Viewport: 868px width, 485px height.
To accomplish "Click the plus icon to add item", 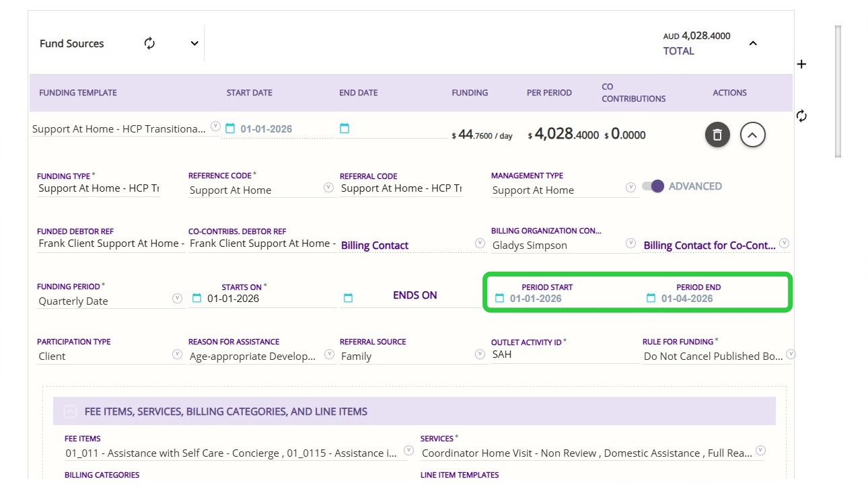I will (801, 65).
